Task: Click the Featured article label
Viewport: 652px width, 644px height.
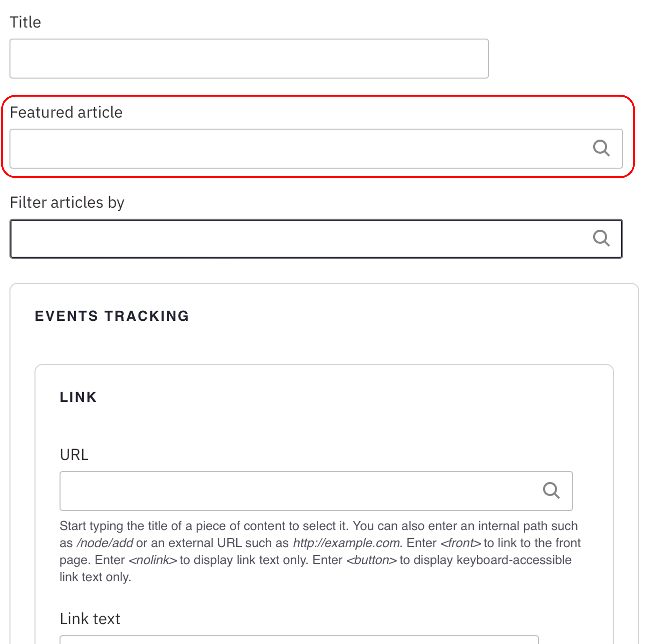Action: coord(66,112)
